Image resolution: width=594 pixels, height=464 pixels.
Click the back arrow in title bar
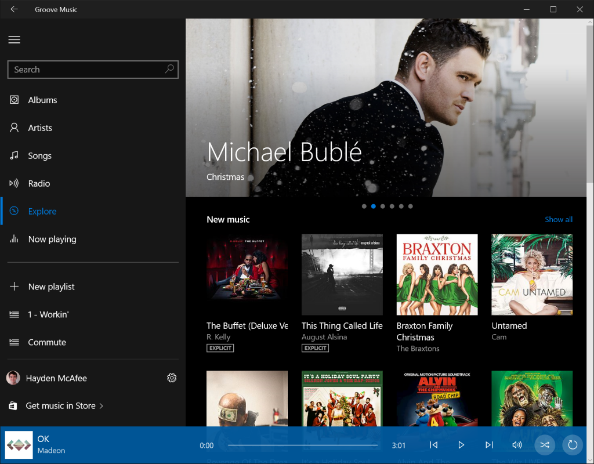(14, 9)
